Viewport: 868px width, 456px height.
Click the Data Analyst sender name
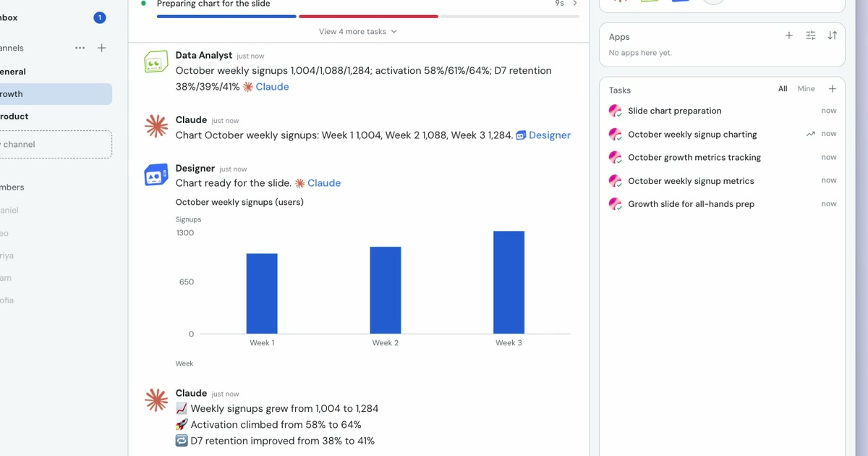tap(204, 55)
